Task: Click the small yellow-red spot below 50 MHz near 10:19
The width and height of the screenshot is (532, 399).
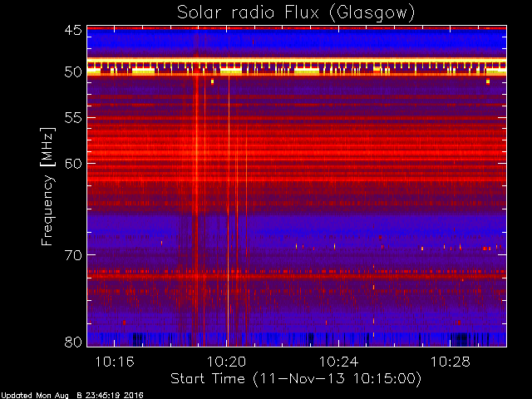Action: [213, 81]
